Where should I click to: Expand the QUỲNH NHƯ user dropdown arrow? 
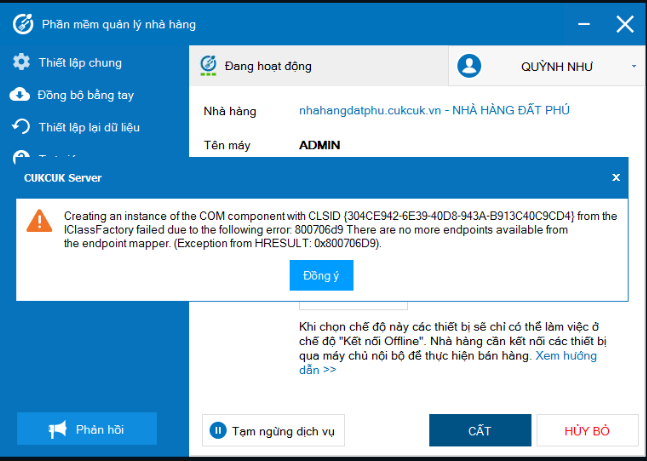[x=634, y=66]
